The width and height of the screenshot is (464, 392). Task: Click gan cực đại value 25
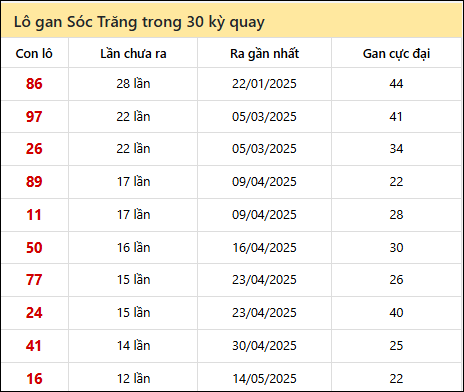pyautogui.click(x=396, y=346)
